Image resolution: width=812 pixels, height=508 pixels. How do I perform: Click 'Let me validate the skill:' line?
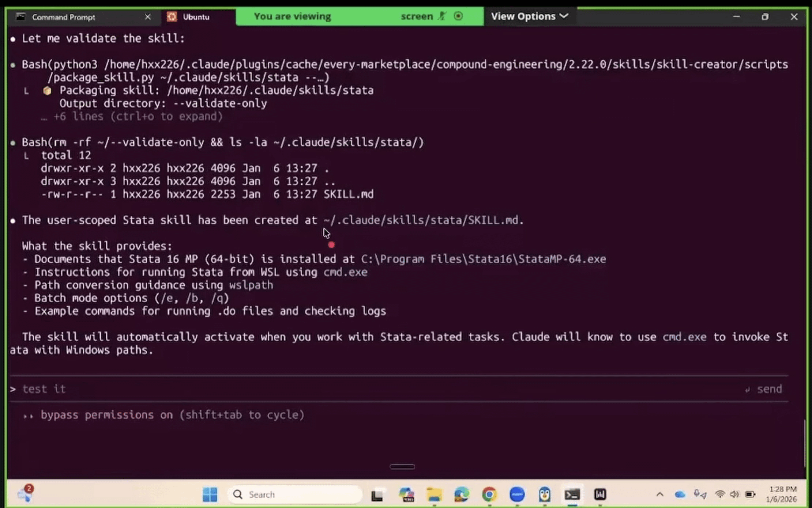(x=104, y=38)
